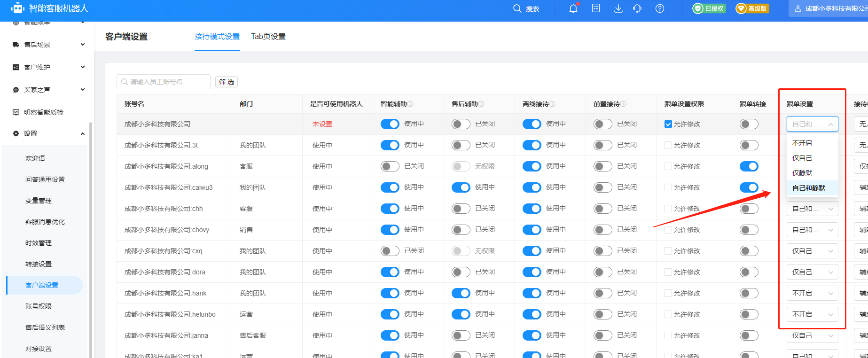Open 售后语义列表 in the sidebar
Image resolution: width=868 pixels, height=358 pixels.
click(x=45, y=327)
